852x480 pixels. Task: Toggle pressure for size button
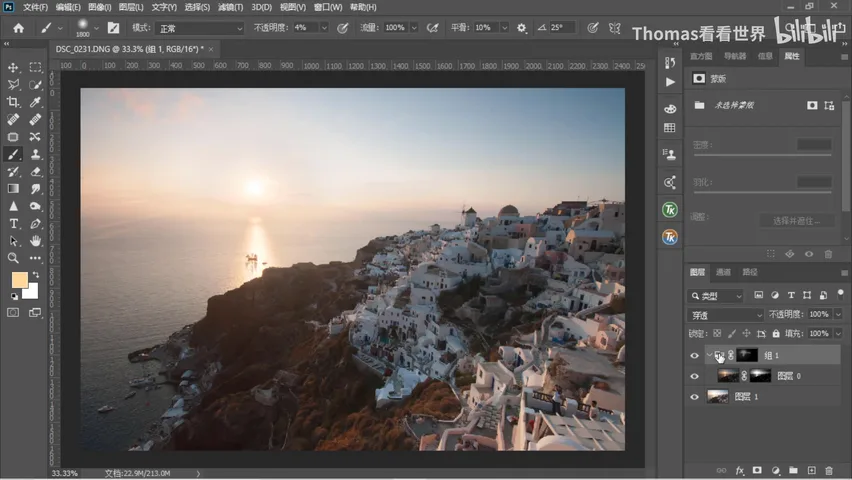593,28
